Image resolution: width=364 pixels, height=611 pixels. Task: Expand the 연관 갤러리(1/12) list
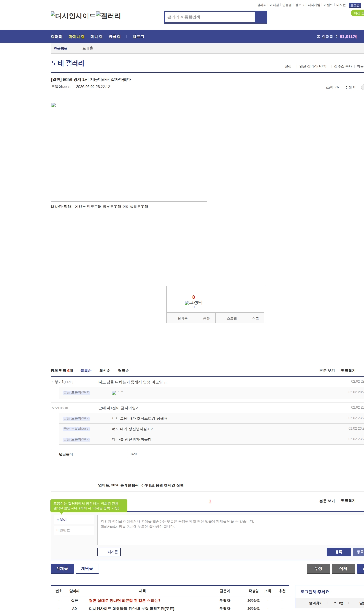[313, 66]
